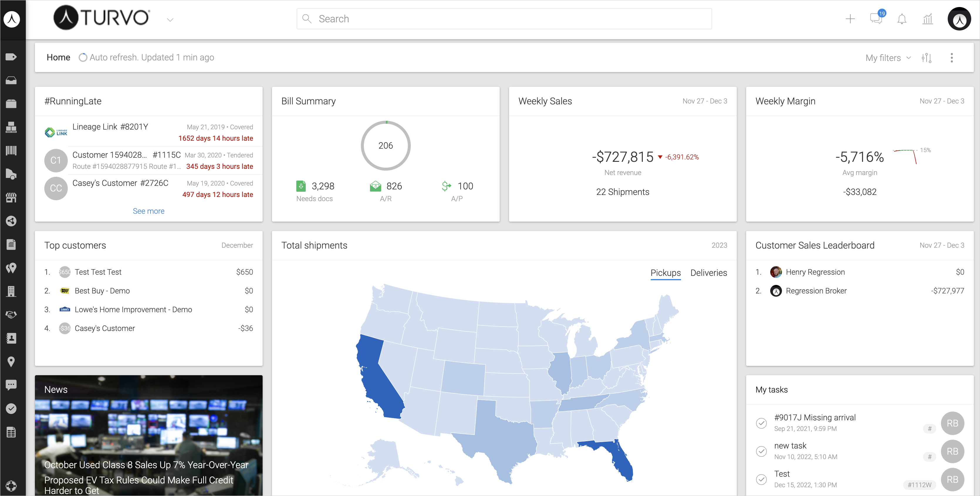Complete the 'Test' task checkbox

(x=761, y=479)
